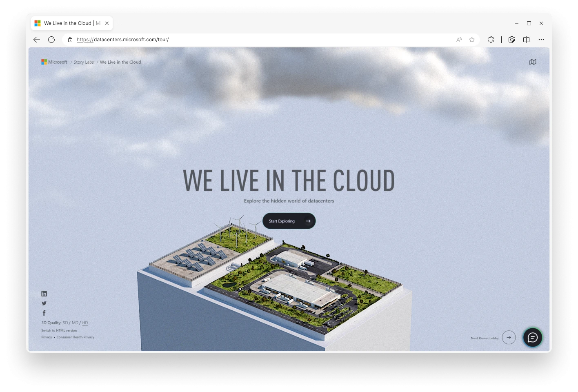Open a new browser tab
This screenshot has width=578, height=392.
tap(119, 23)
